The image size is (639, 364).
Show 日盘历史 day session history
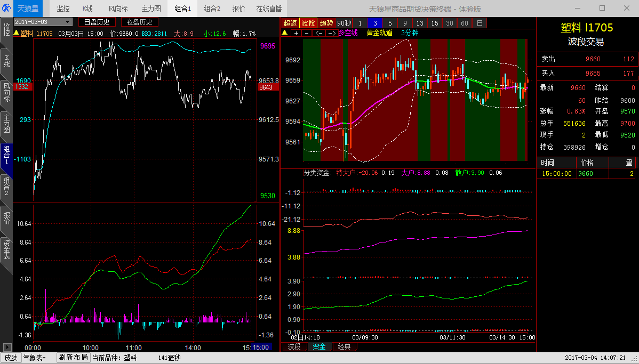97,22
